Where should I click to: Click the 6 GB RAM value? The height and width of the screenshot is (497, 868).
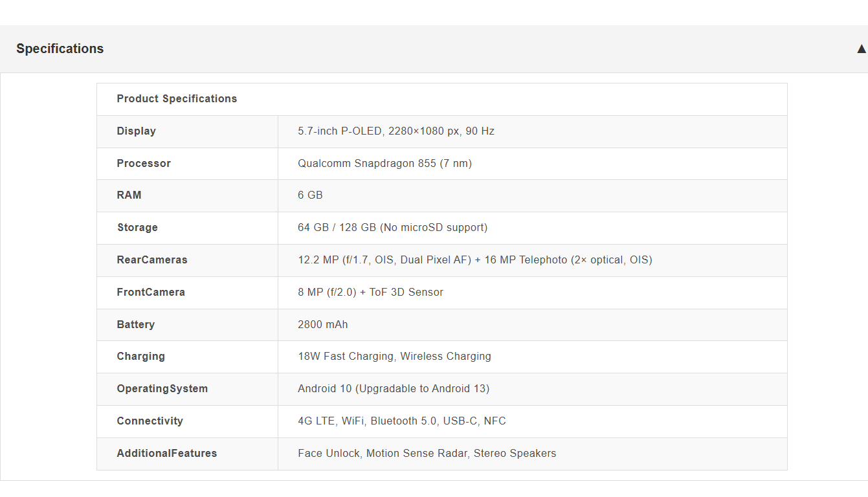310,195
